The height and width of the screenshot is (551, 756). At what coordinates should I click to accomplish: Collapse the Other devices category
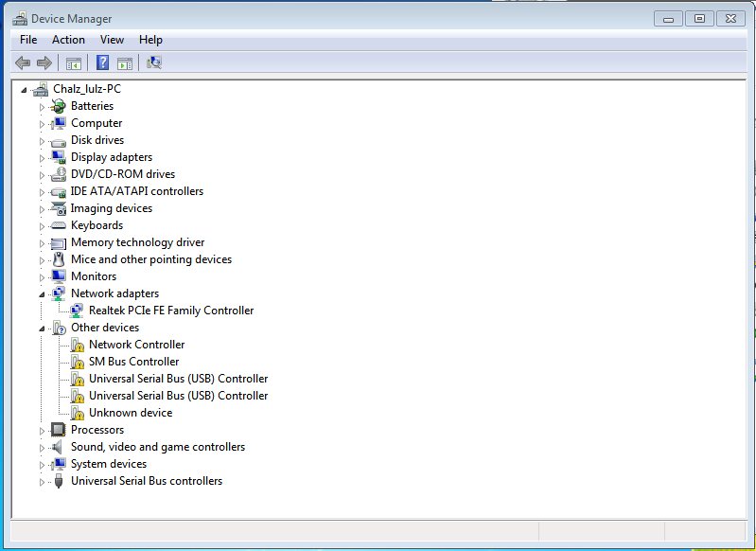42,328
